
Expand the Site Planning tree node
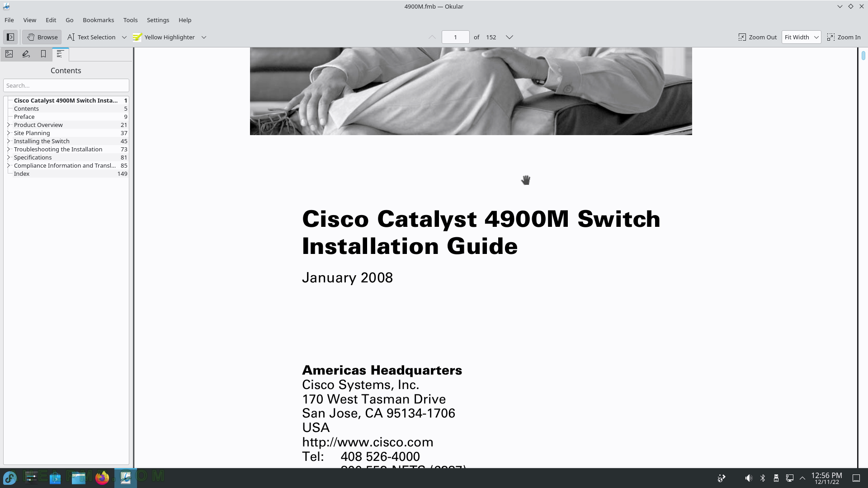point(9,133)
